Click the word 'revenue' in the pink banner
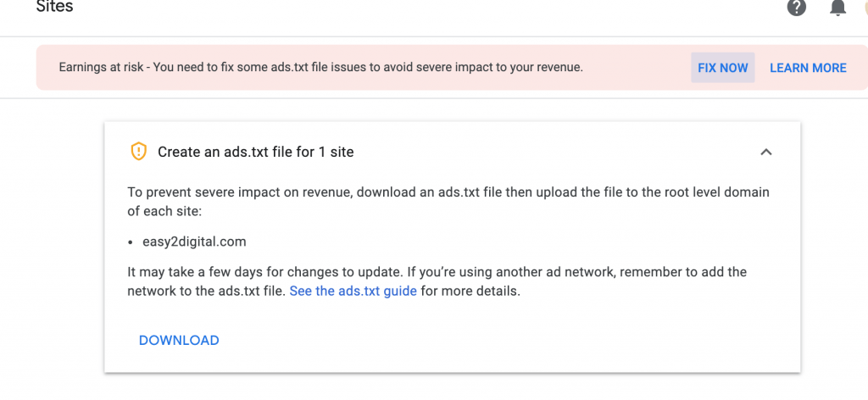This screenshot has height=400, width=868. 559,68
